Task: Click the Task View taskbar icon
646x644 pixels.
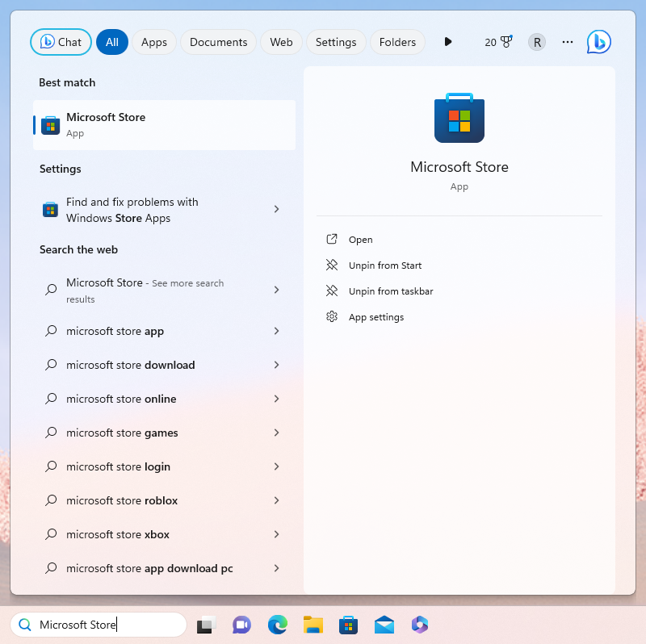Action: point(206,625)
